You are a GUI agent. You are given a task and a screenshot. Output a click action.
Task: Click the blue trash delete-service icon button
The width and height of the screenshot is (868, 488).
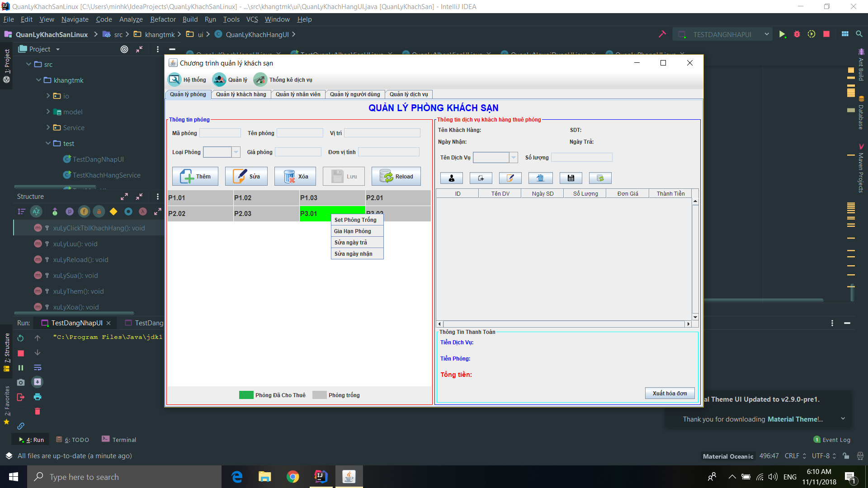540,178
